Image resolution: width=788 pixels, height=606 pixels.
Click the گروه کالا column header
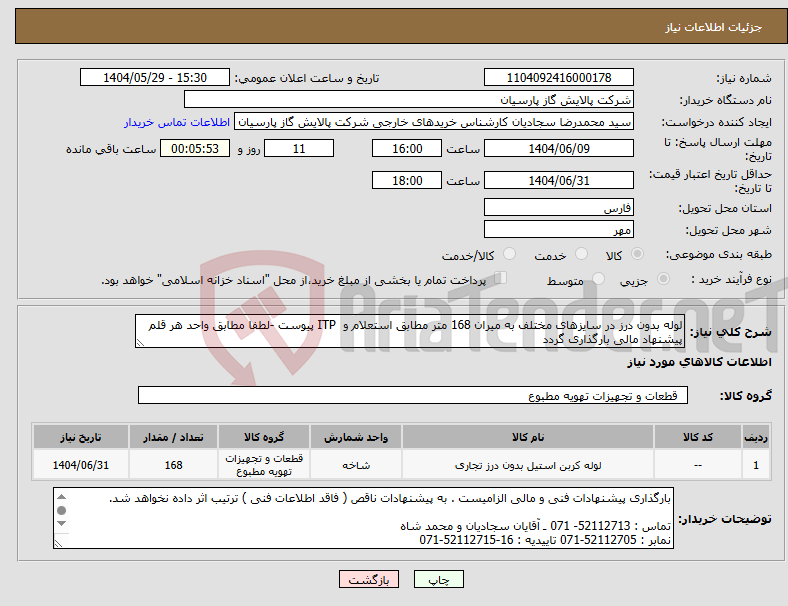pyautogui.click(x=264, y=437)
